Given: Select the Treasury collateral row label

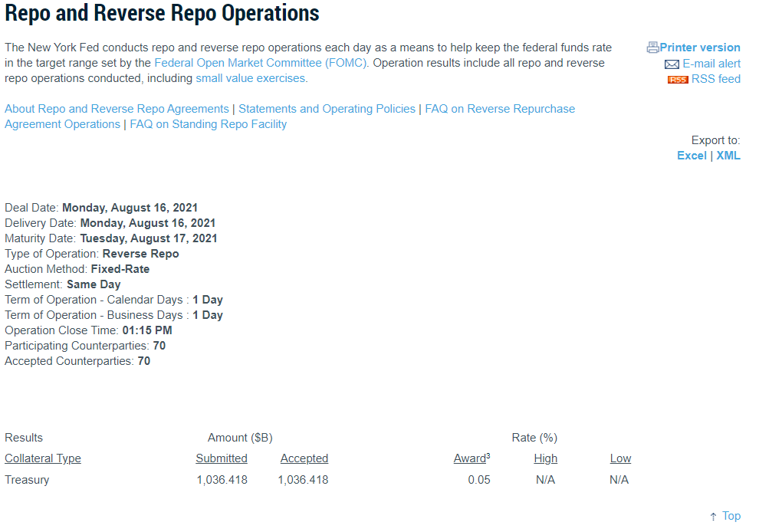Looking at the screenshot, I should pyautogui.click(x=27, y=480).
